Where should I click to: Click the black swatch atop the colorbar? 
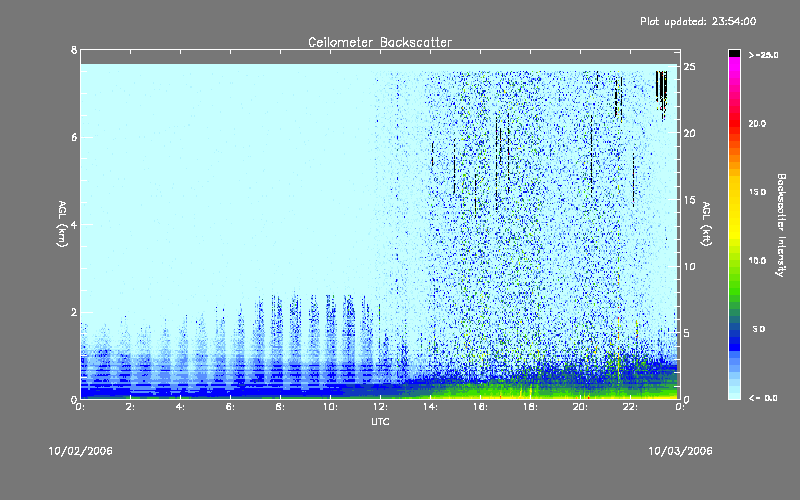pos(734,53)
